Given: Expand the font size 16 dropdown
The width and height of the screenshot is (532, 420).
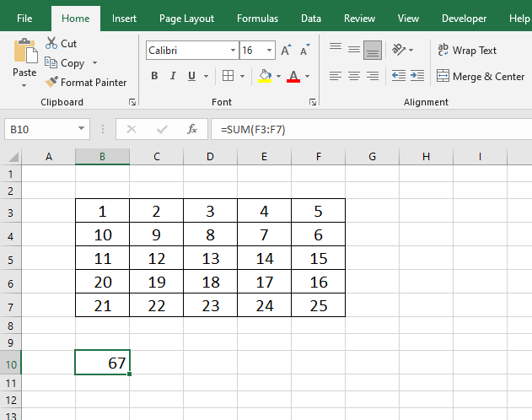Looking at the screenshot, I should click(x=269, y=51).
